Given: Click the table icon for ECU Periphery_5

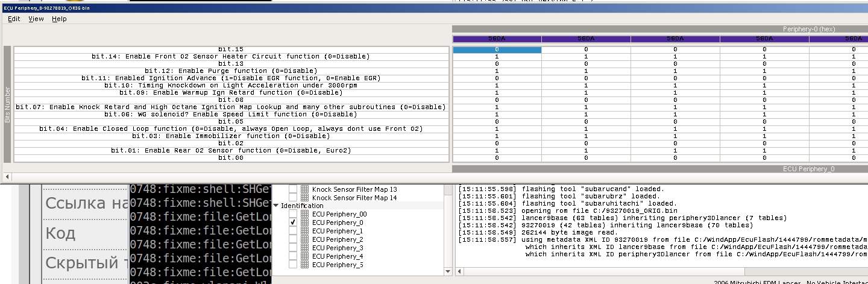Looking at the screenshot, I should click(x=304, y=265).
